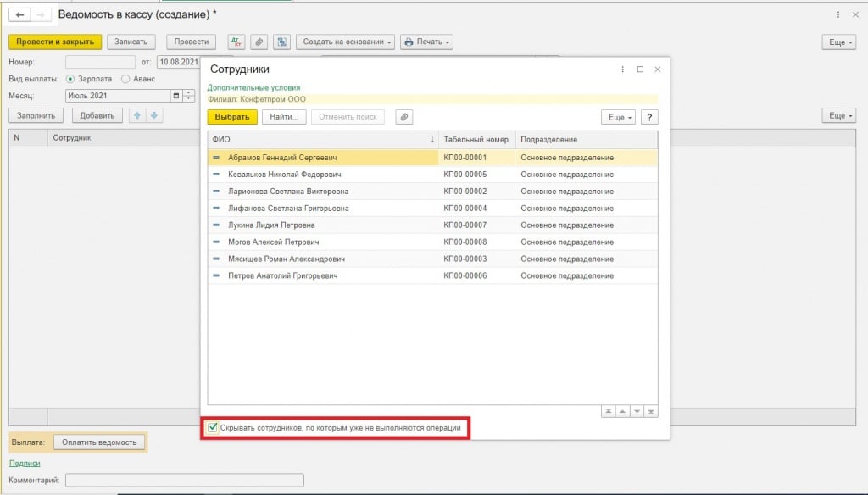Click the paperclip icon in the Сотрудники dialog
This screenshot has height=495, width=868.
(x=405, y=117)
